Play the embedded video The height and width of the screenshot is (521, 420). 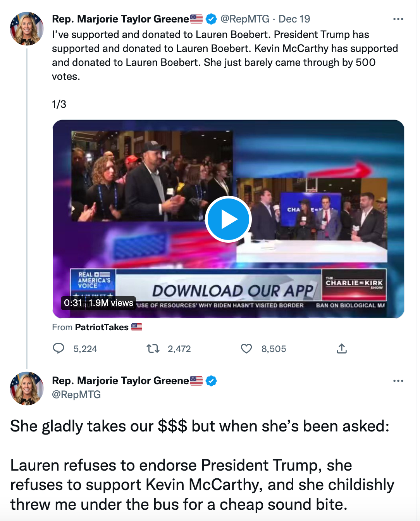click(x=228, y=219)
